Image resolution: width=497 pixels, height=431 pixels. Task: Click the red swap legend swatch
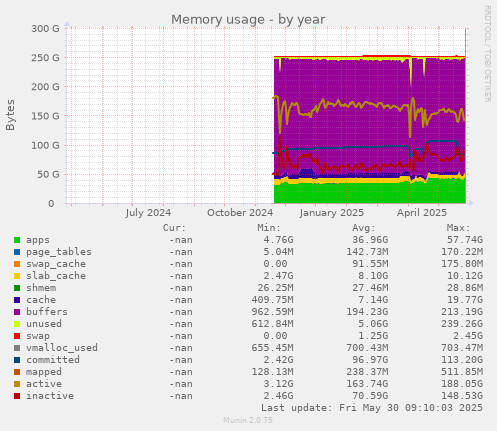[17, 336]
